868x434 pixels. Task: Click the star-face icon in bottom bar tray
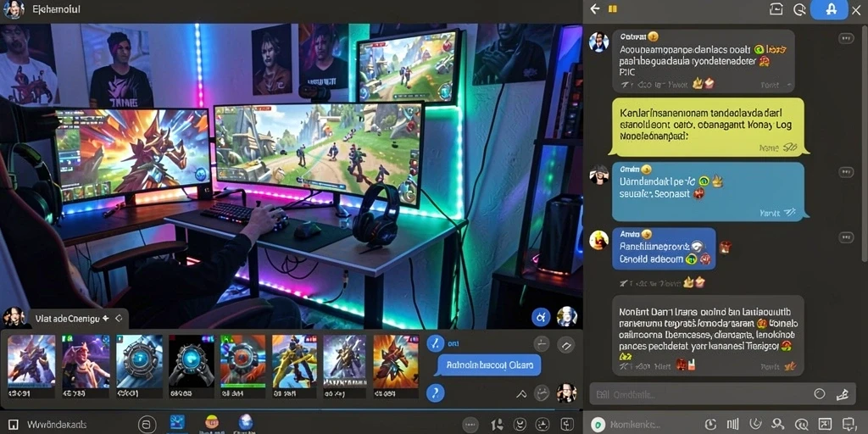point(543,425)
